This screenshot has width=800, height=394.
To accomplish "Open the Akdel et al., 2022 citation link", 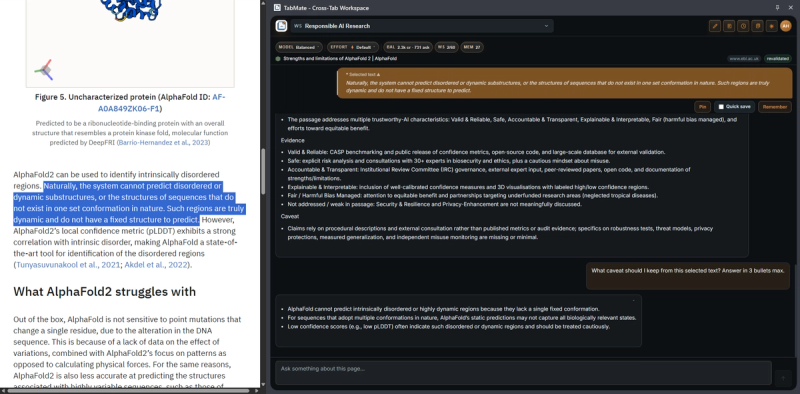I will (155, 265).
